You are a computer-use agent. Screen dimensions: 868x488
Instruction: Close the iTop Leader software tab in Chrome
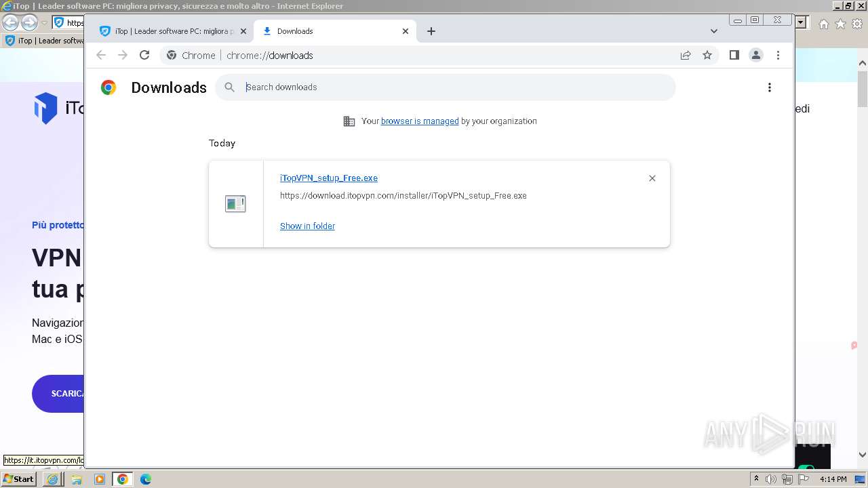[x=243, y=31]
